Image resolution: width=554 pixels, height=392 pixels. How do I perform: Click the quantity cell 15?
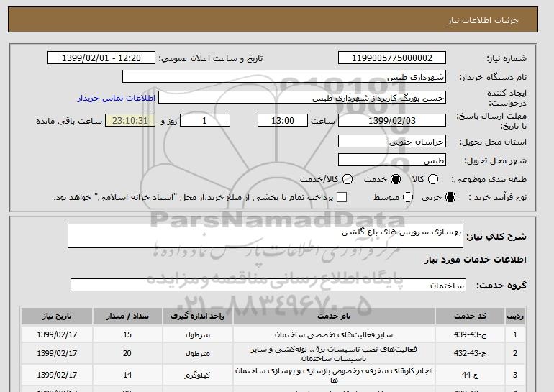(x=127, y=334)
